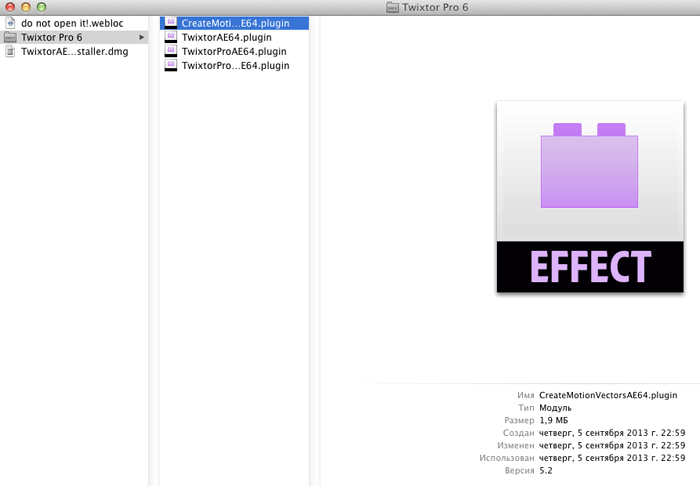
Task: Expand Twixtor Pro 6 folder arrow
Action: pyautogui.click(x=142, y=37)
